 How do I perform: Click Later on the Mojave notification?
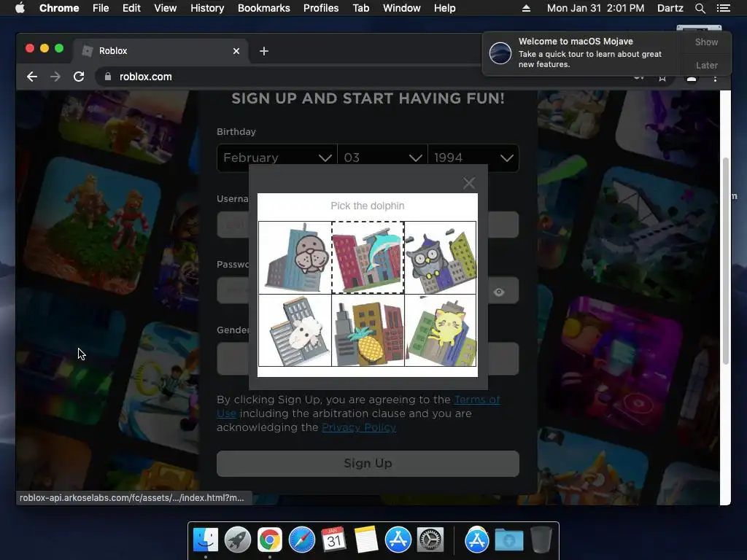tap(706, 65)
